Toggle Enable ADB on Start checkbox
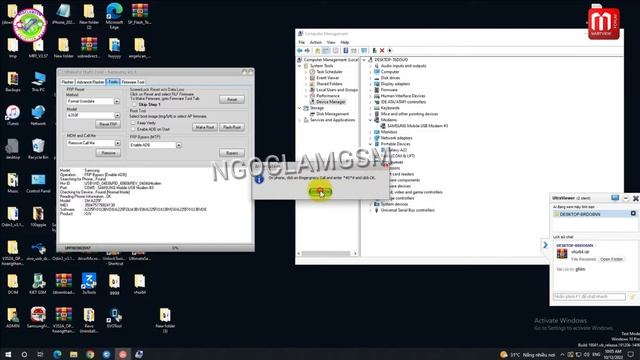Screen dimensions: 640x360 [133, 129]
